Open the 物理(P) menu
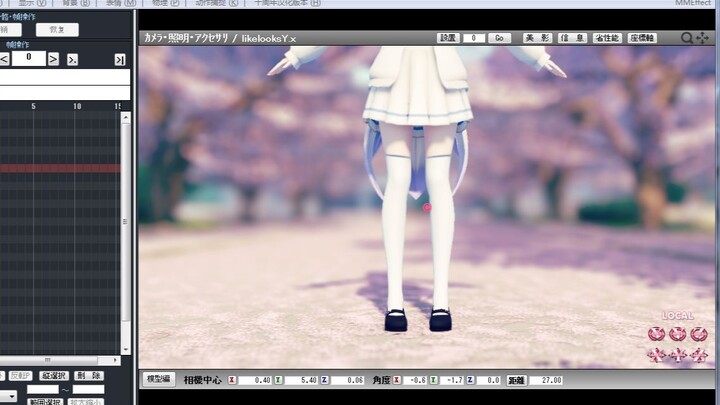The width and height of the screenshot is (720, 405). (165, 3)
